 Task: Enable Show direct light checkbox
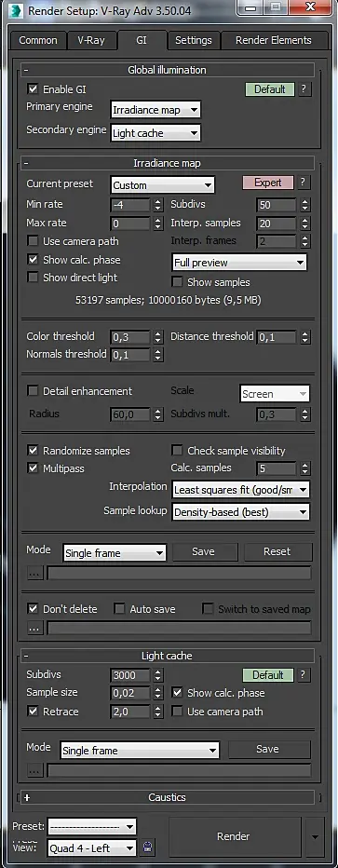tap(34, 278)
